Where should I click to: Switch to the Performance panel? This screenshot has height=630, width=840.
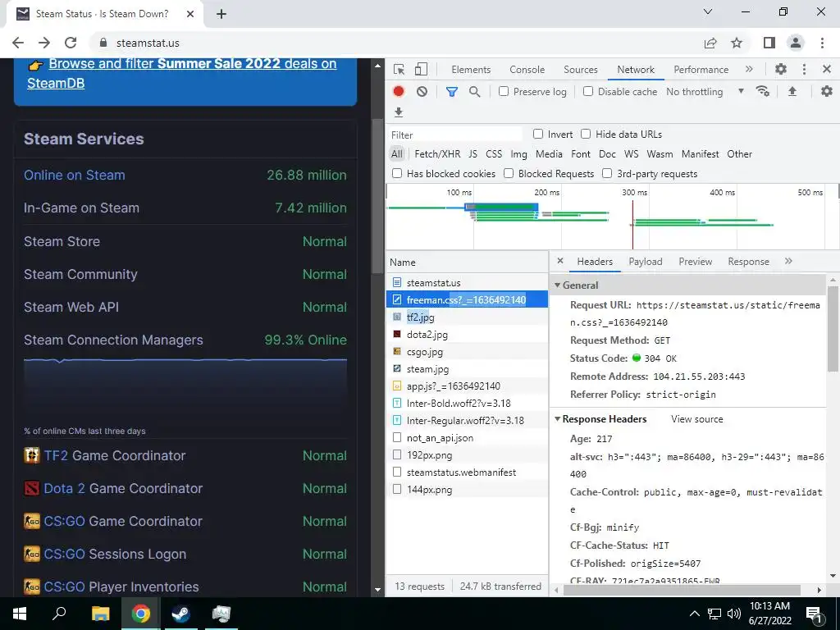701,70
